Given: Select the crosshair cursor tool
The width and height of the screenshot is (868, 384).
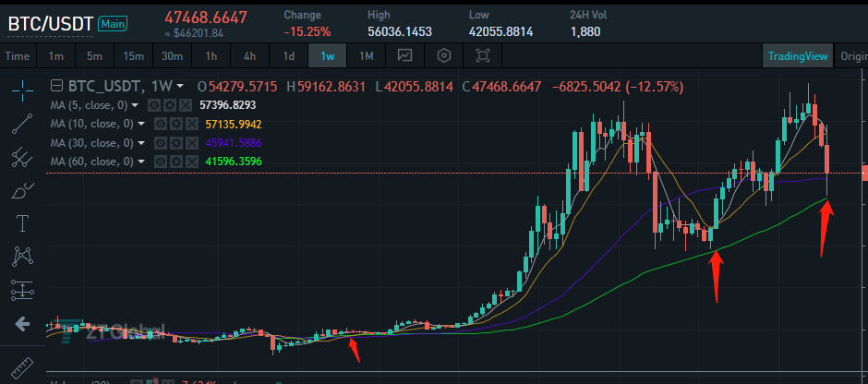Looking at the screenshot, I should pos(22,90).
